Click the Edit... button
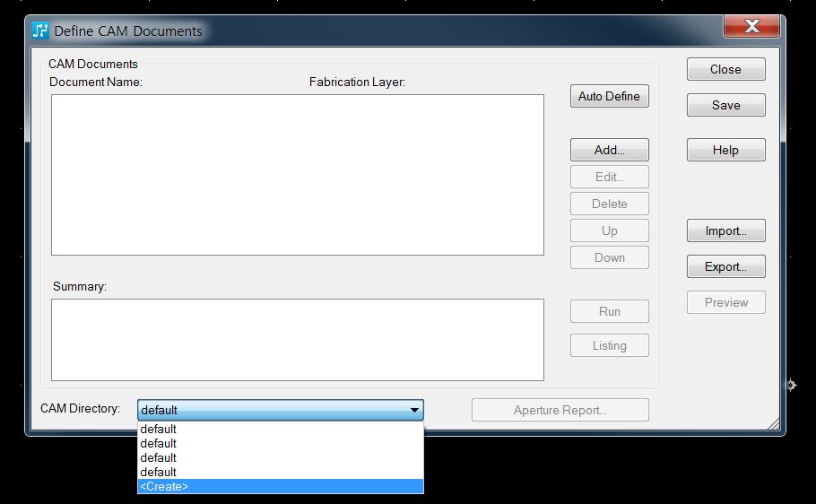 coord(609,177)
